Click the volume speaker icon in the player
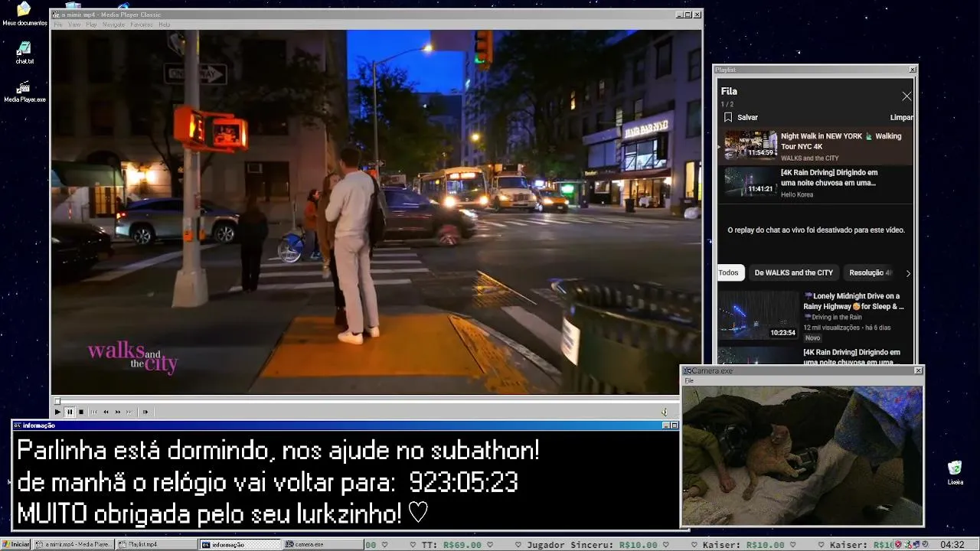The image size is (980, 551). (x=665, y=412)
